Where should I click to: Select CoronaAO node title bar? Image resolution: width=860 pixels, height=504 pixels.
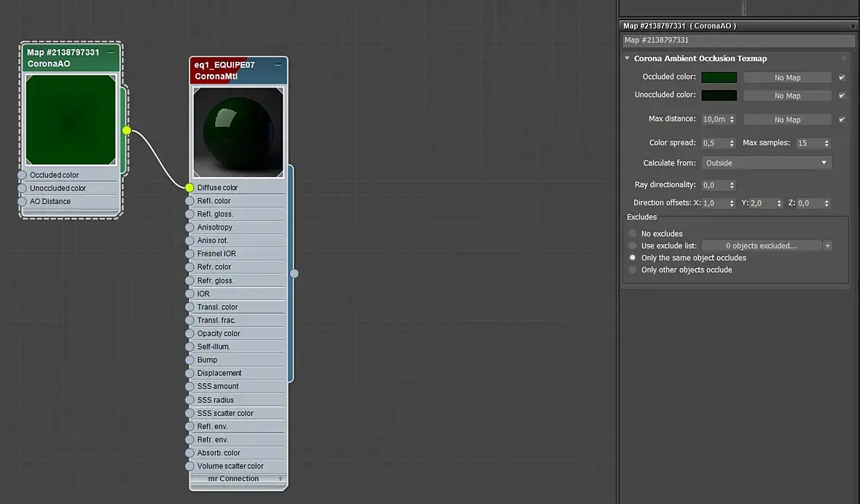pos(71,58)
